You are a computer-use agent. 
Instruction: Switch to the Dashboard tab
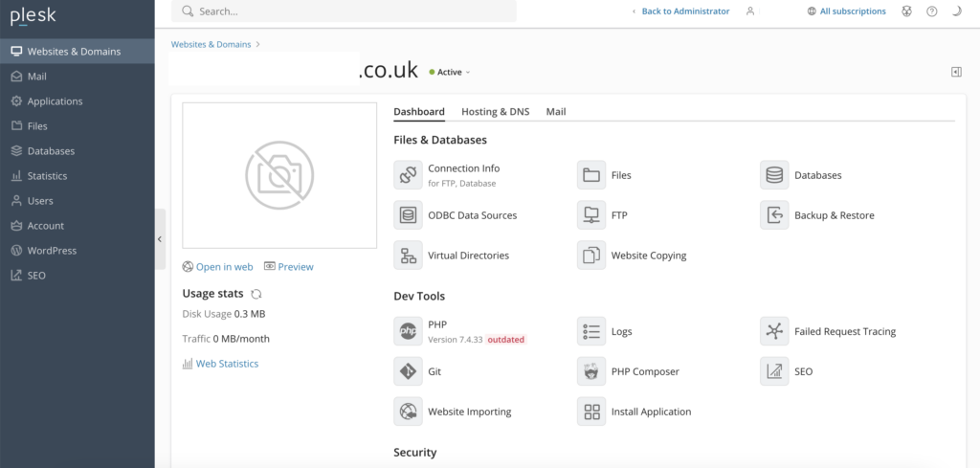coord(419,112)
